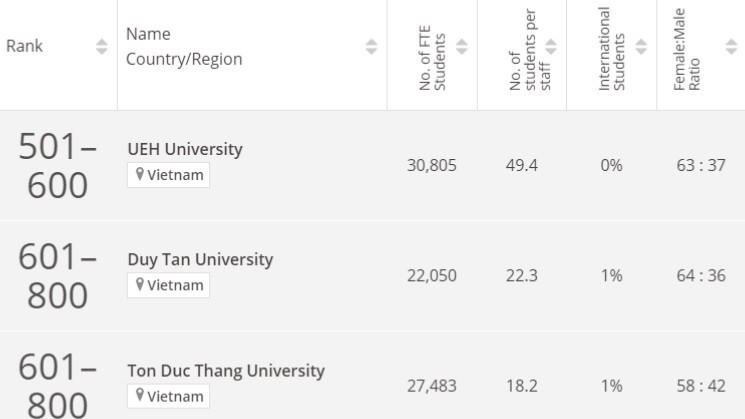The width and height of the screenshot is (745, 419).
Task: Click the Name Country/Region header text
Action: 184,47
